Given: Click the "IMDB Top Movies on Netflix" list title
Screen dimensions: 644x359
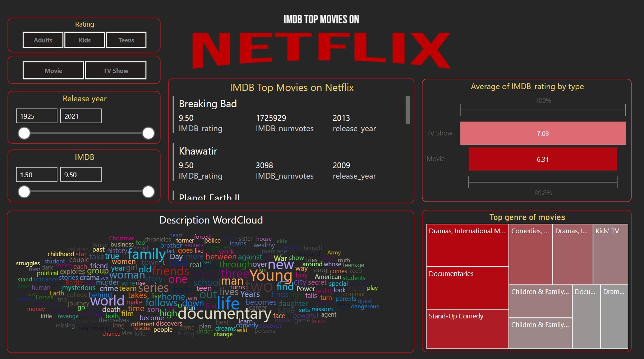Looking at the screenshot, I should tap(292, 87).
